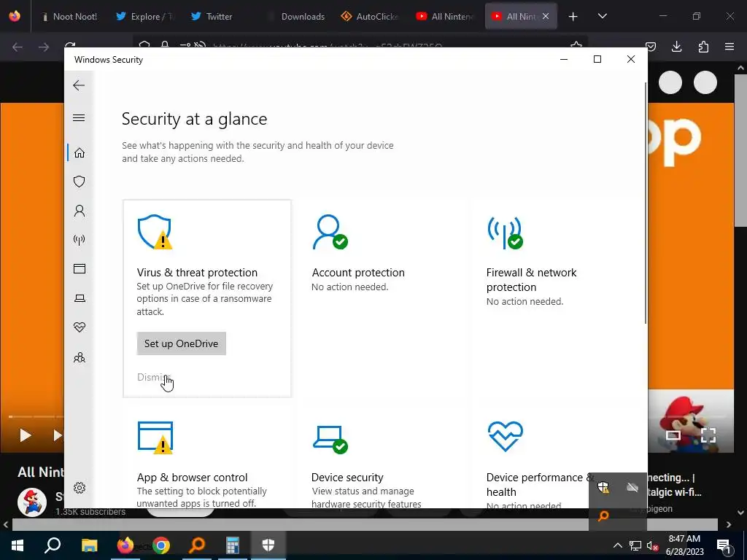Viewport: 747px width, 560px height.
Task: Switch to the Noot Noot! browser tab
Action: click(69, 16)
